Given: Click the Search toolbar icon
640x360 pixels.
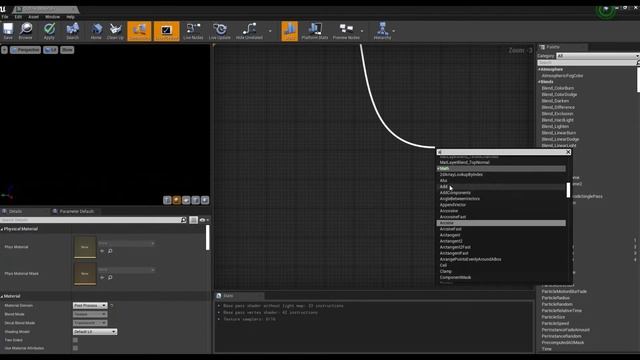Looking at the screenshot, I should click(72, 31).
